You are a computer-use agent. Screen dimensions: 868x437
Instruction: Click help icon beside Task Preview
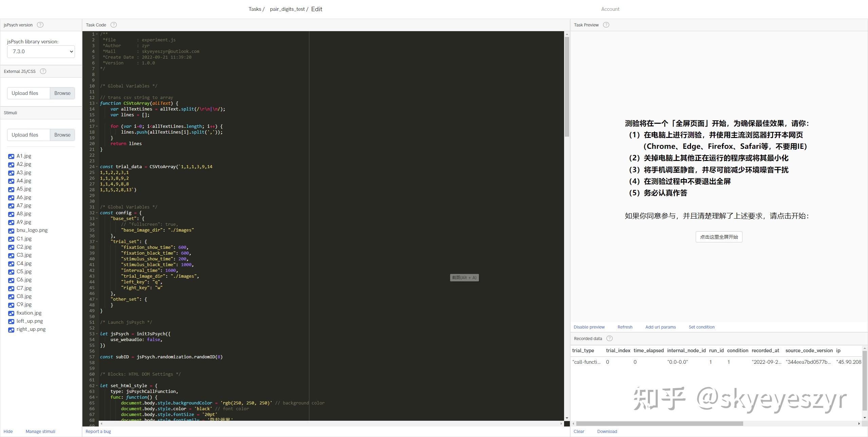[606, 25]
